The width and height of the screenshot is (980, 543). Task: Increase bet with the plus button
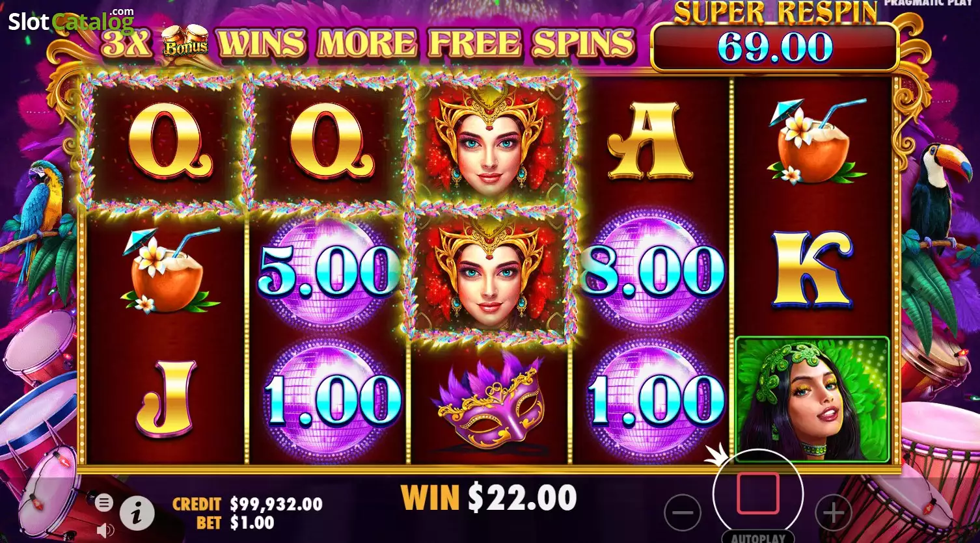[834, 512]
